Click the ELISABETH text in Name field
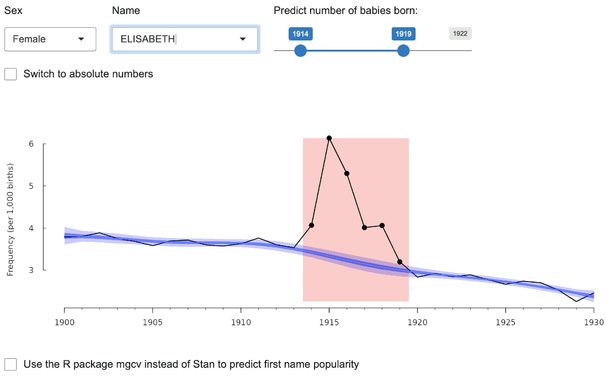 pyautogui.click(x=147, y=39)
